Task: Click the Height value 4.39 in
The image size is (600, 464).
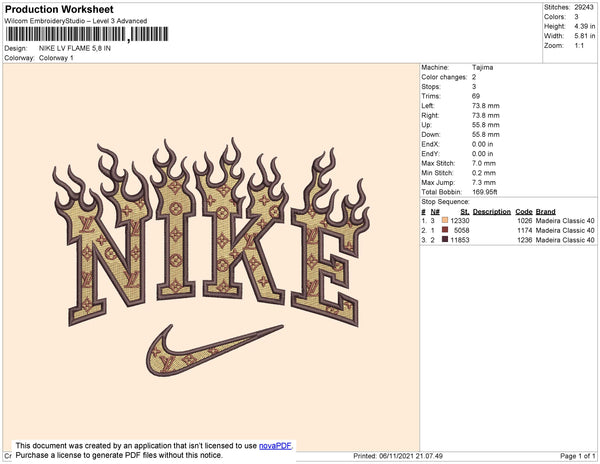Action: 584,26
